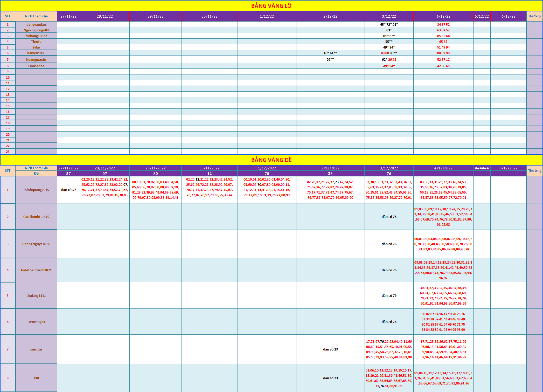Click the '6/12/22' column header in Lô table
This screenshot has height=392, width=543.
(509, 16)
